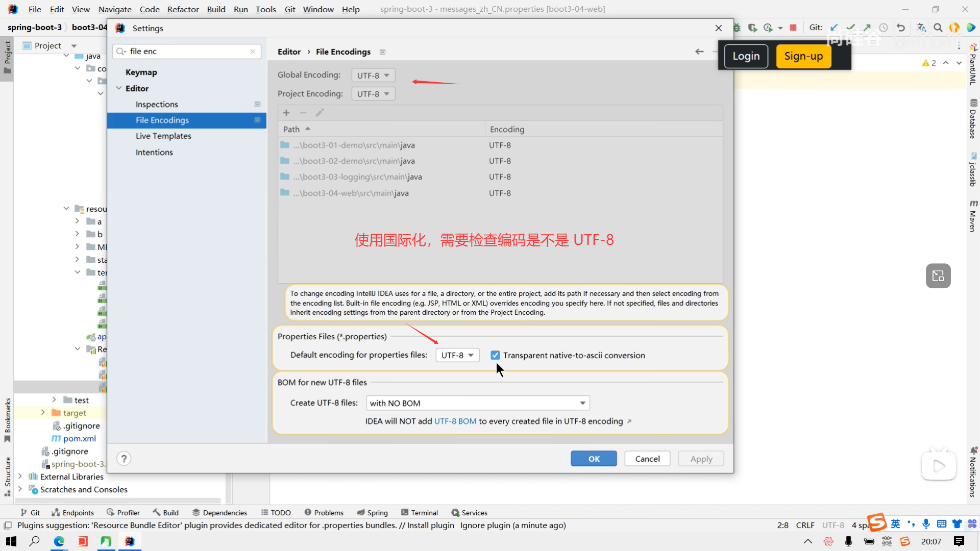Click the help question mark button
This screenshot has width=980, height=551.
coord(124,459)
